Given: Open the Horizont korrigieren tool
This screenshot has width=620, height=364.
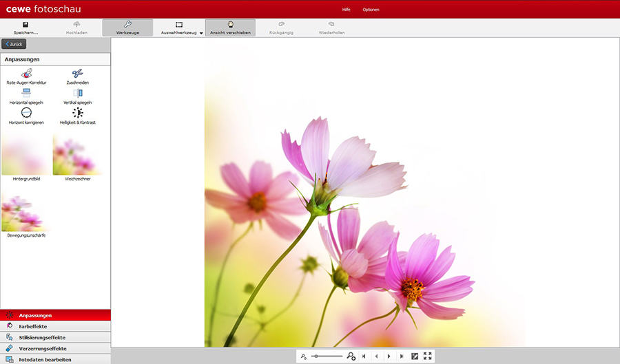Looking at the screenshot, I should coord(26,113).
